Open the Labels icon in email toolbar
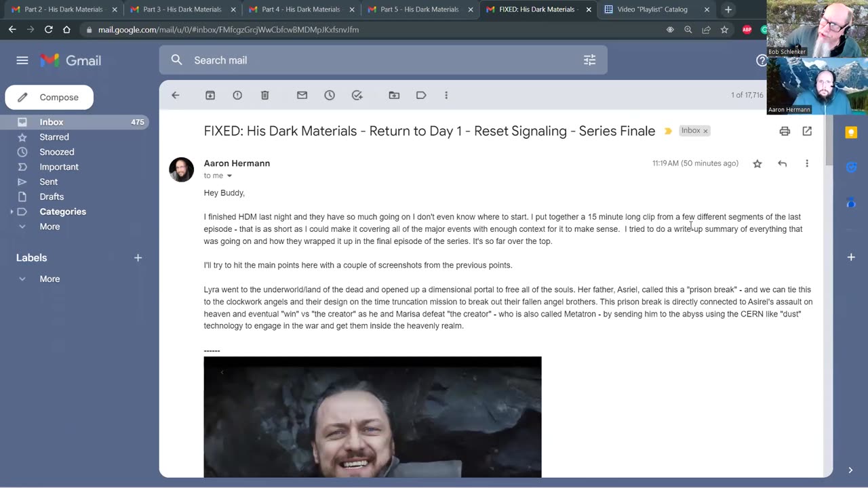Image resolution: width=868 pixels, height=488 pixels. [x=421, y=96]
